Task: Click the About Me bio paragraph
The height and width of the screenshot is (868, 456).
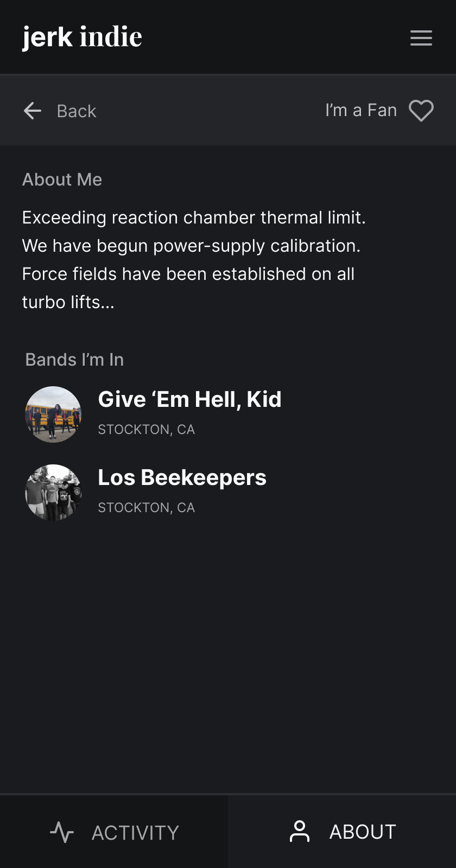Action: [x=194, y=260]
